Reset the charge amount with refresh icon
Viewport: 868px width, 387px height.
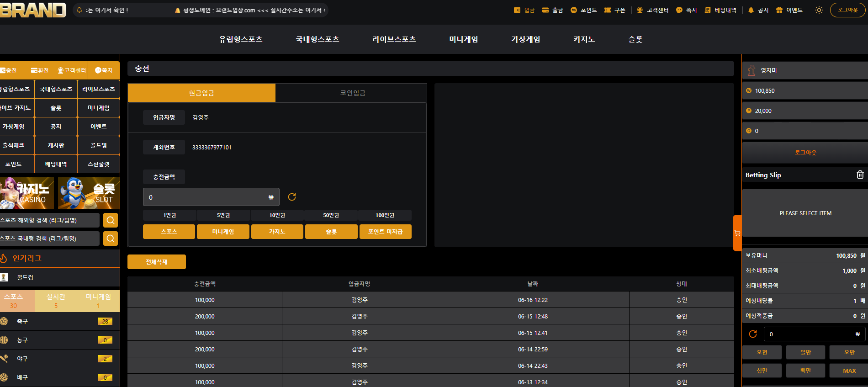point(292,197)
